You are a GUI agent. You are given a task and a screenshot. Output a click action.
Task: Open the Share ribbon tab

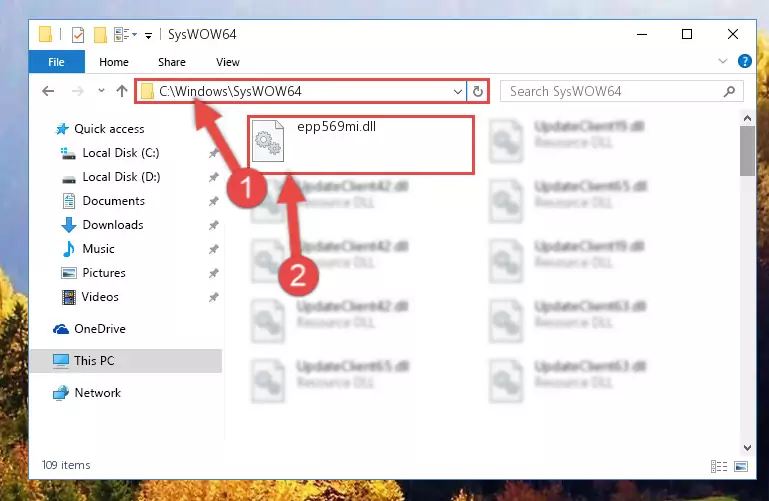click(172, 62)
